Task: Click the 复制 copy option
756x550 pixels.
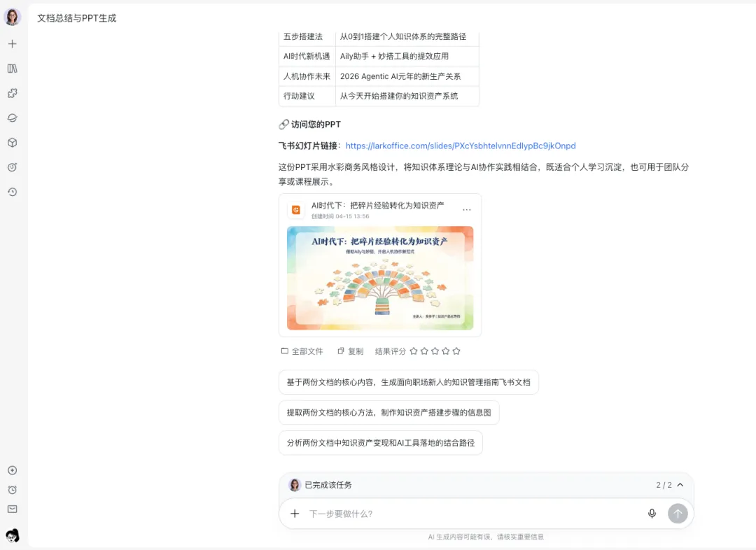Action: pos(351,351)
